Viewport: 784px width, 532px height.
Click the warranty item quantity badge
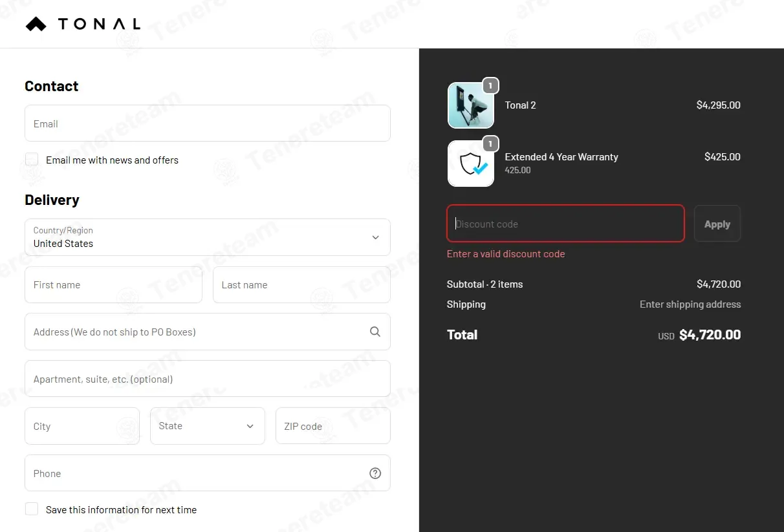(x=490, y=144)
